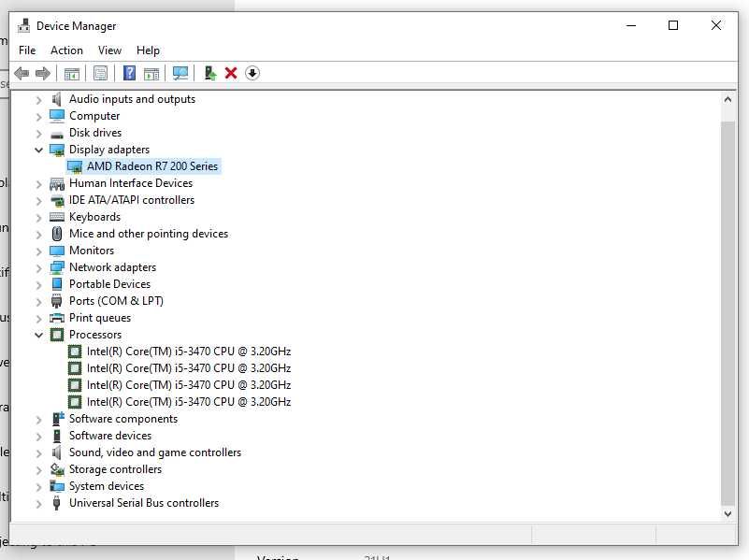The image size is (749, 560).
Task: Minimize the Device Manager window
Action: click(631, 25)
